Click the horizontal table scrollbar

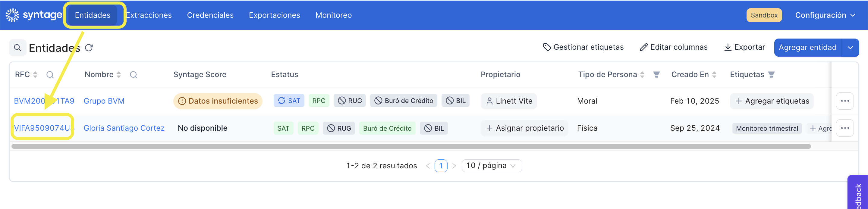pyautogui.click(x=411, y=146)
